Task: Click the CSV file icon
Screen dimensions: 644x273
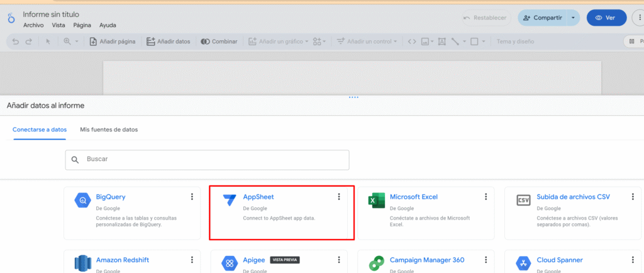Action: [523, 200]
